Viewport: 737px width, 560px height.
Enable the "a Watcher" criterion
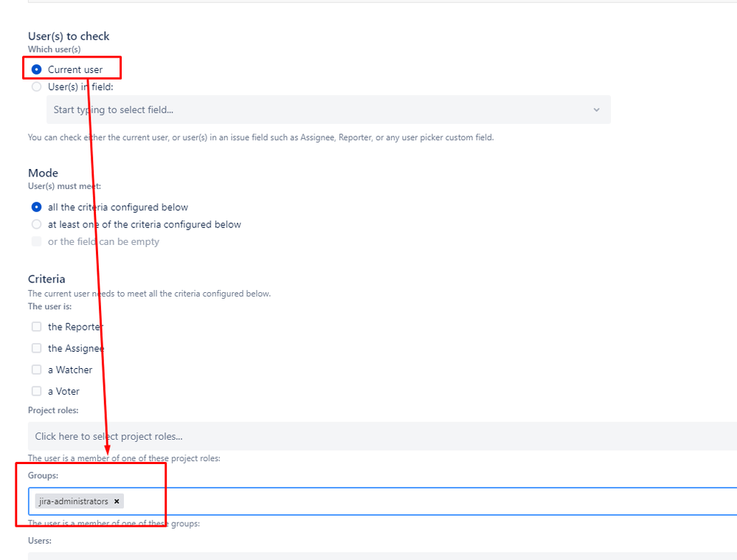point(36,370)
